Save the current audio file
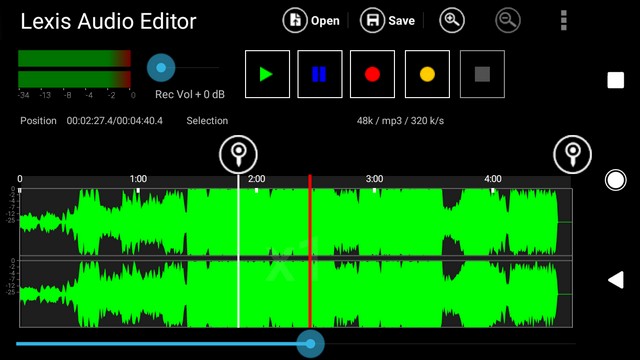 (387, 20)
